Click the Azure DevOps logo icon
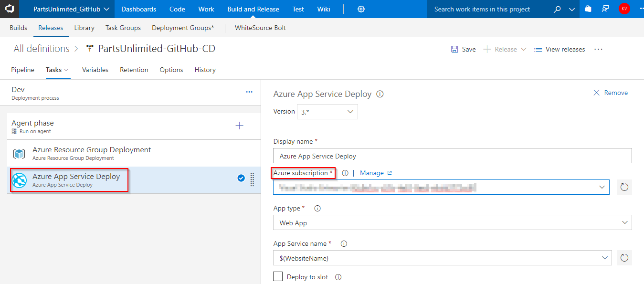This screenshot has width=644, height=284. (x=10, y=9)
